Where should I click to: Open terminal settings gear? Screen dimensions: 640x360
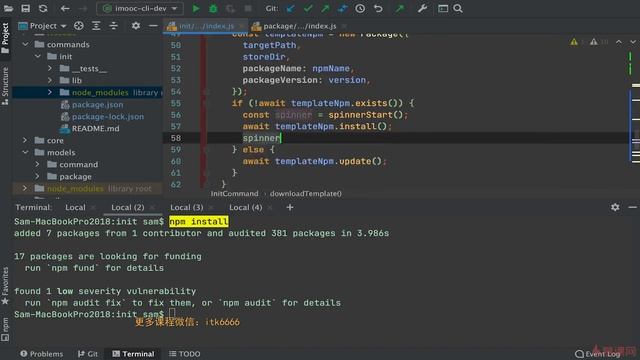(x=615, y=207)
